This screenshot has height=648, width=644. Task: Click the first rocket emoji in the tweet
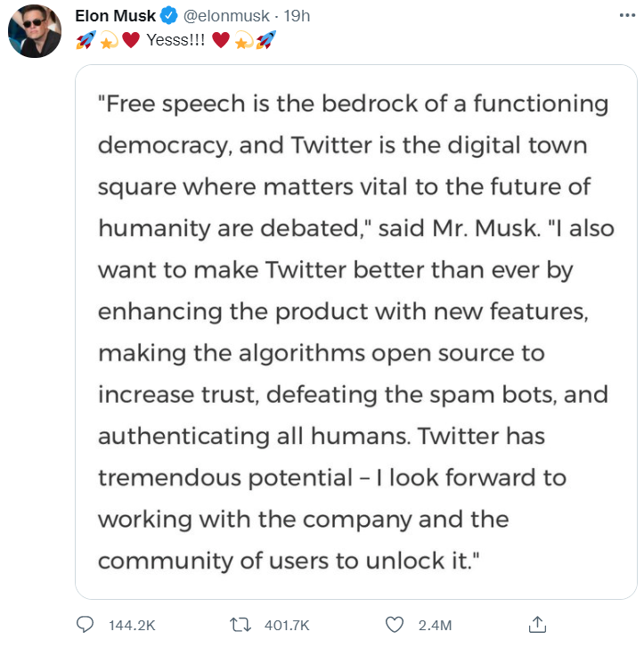click(x=86, y=40)
